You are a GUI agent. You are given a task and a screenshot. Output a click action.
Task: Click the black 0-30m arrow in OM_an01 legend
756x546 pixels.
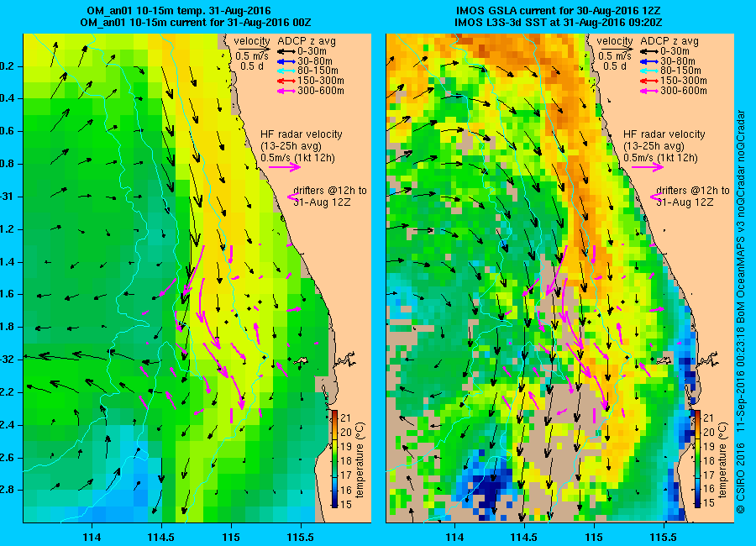point(286,51)
